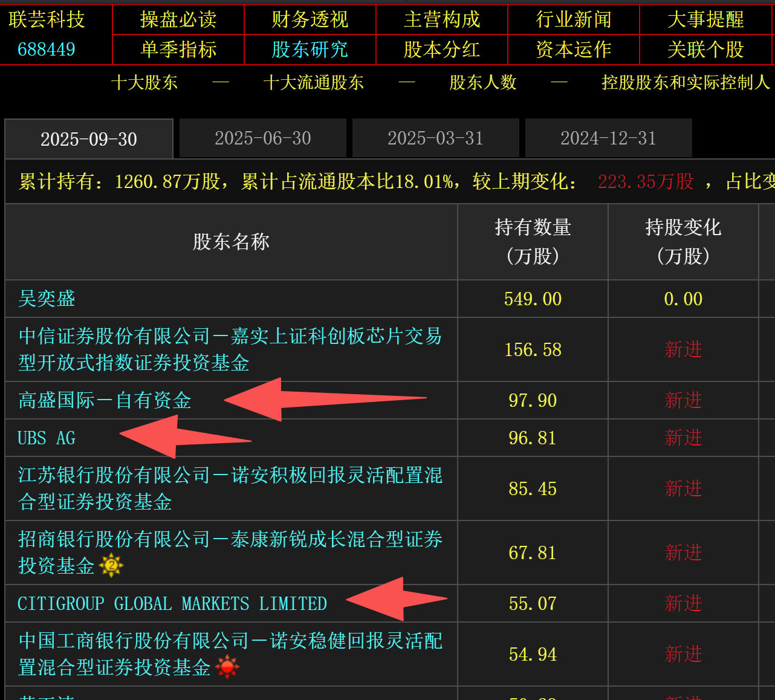Screen dimensions: 775x700
Task: Open shareholder CITIGROUP GLOBAL MARKETS LIMITED
Action: click(172, 603)
